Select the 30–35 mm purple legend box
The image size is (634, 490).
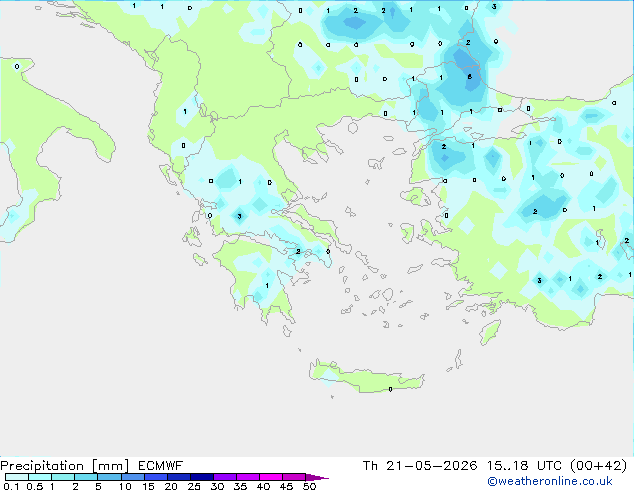click(224, 477)
